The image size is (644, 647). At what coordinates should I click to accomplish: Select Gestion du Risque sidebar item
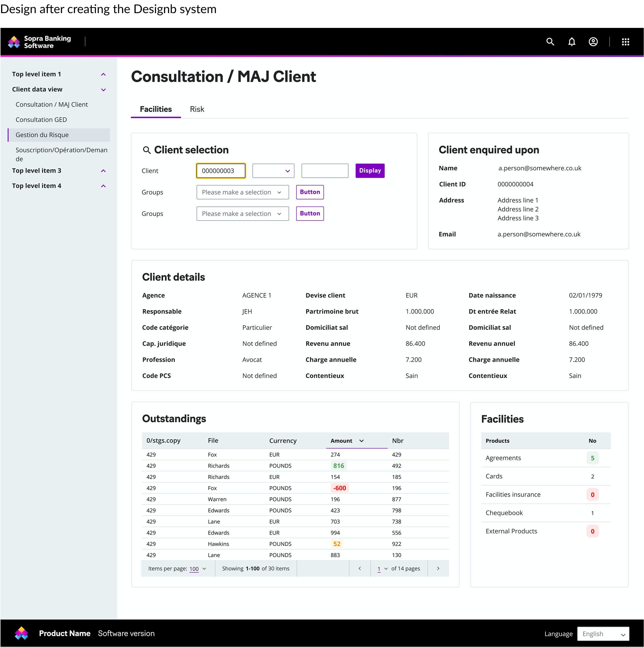tap(59, 135)
